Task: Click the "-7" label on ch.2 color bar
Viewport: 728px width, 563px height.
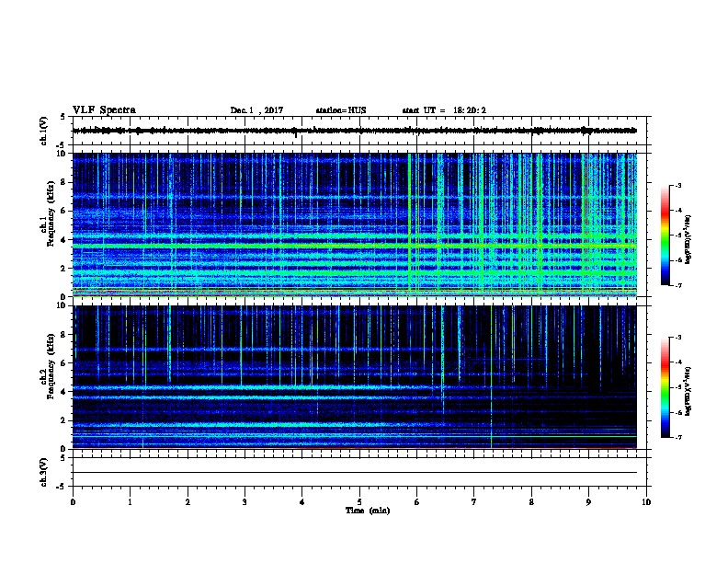Action: [678, 437]
